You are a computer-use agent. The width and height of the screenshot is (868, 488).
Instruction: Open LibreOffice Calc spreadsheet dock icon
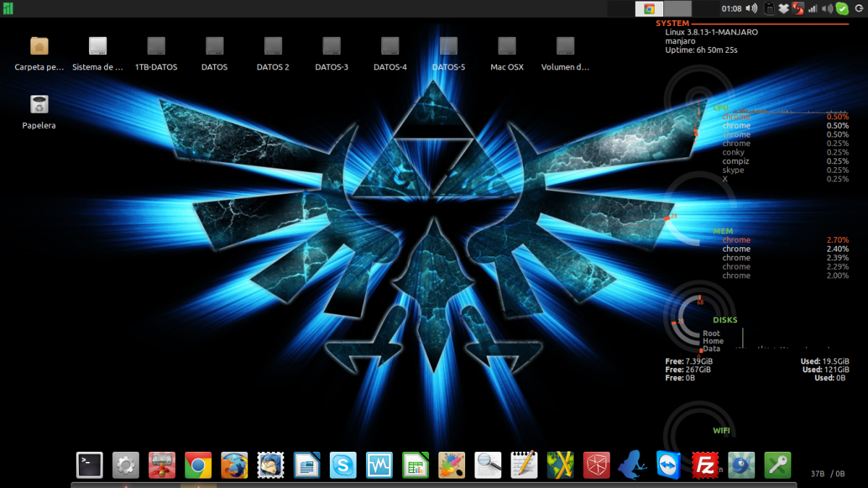coord(416,465)
